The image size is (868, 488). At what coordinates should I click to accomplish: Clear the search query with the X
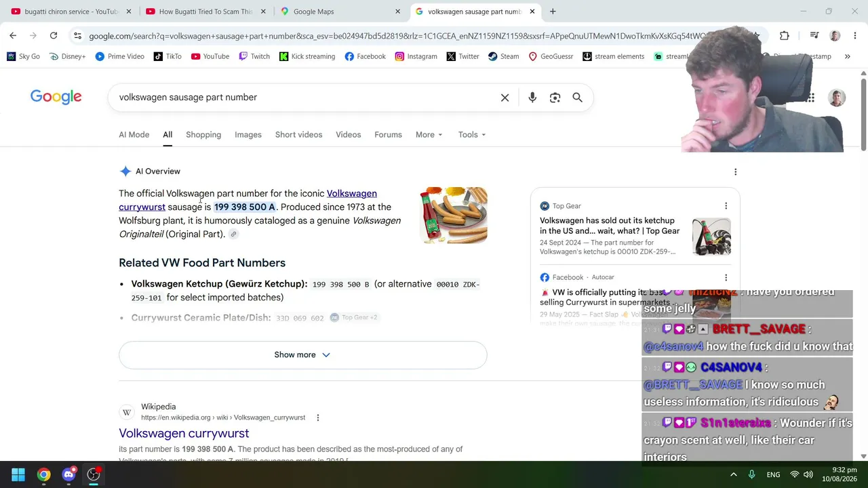pyautogui.click(x=505, y=98)
